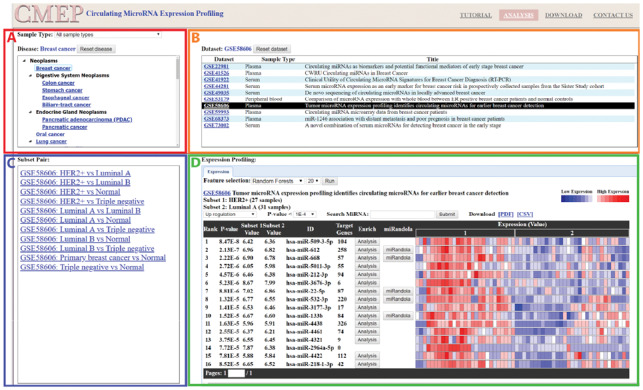Click miRandola button for hsa-miR-612
Image resolution: width=643 pixels, height=390 pixels.
[x=398, y=250]
